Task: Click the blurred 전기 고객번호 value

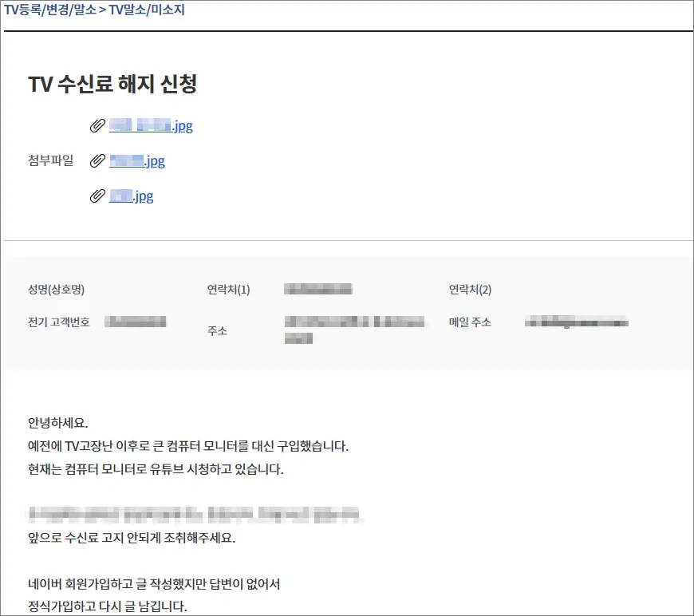Action: point(136,322)
